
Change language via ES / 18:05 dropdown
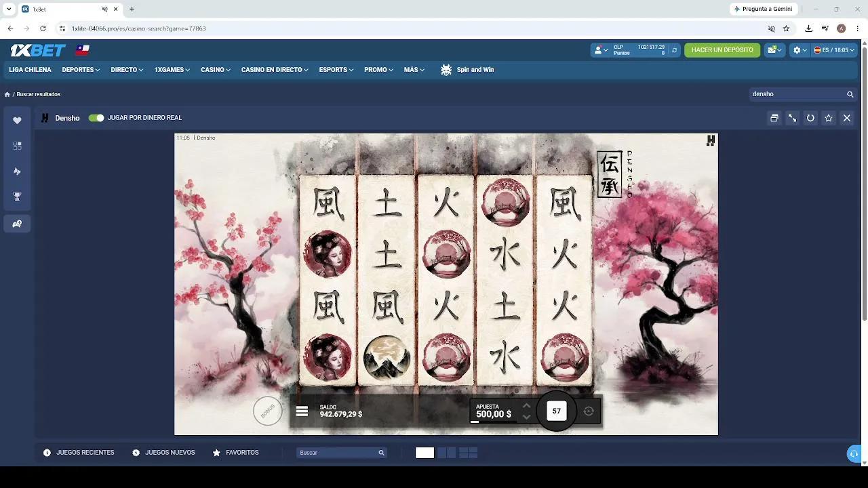[x=834, y=50]
